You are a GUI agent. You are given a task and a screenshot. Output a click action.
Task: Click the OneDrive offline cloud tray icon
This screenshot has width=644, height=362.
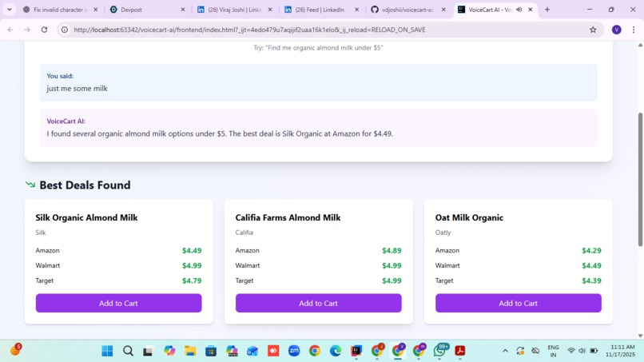point(535,351)
